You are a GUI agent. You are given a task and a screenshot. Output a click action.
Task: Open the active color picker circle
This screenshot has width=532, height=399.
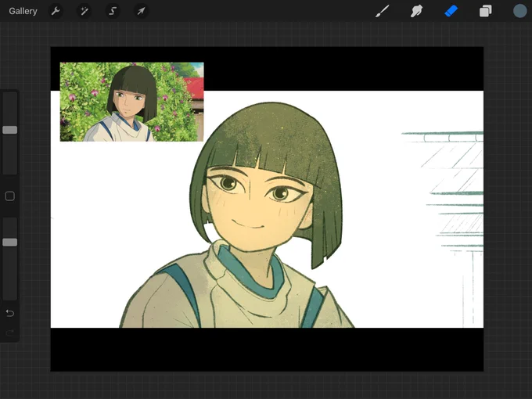click(519, 11)
